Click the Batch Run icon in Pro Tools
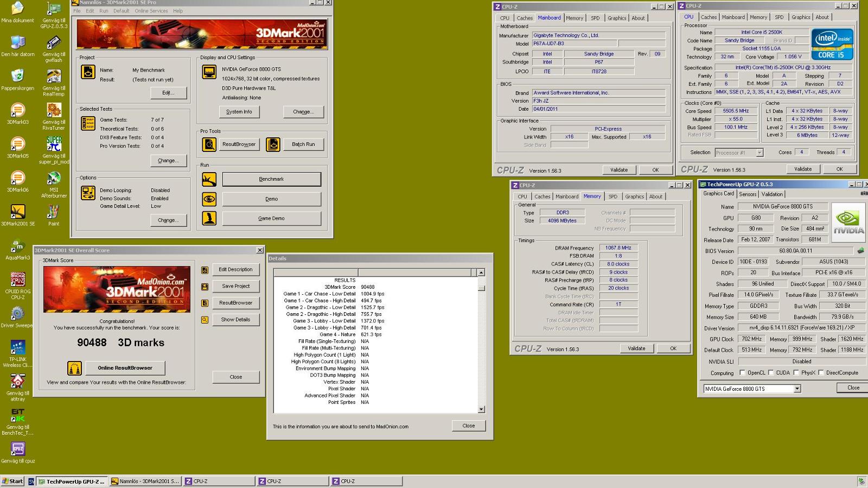 coord(273,144)
